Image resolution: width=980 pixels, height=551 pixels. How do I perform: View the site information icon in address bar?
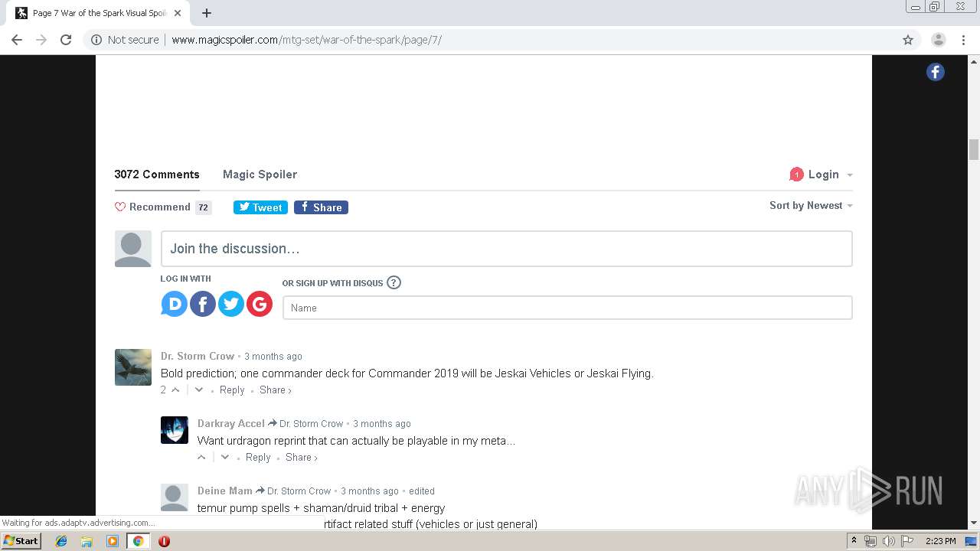coord(96,40)
